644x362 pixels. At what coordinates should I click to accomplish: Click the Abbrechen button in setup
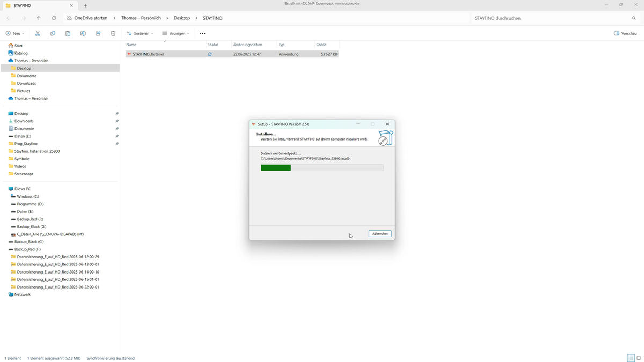click(380, 234)
